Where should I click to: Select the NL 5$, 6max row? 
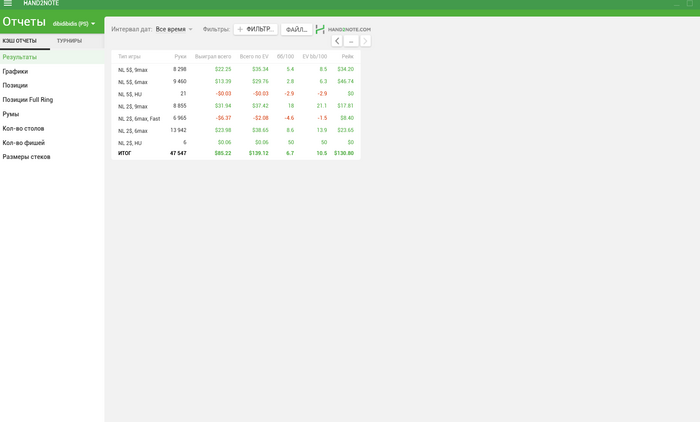click(236, 82)
